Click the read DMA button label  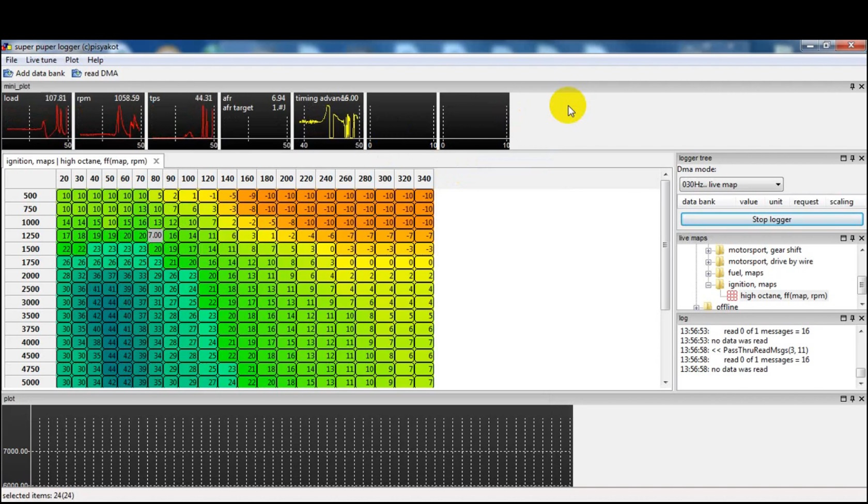tap(101, 73)
